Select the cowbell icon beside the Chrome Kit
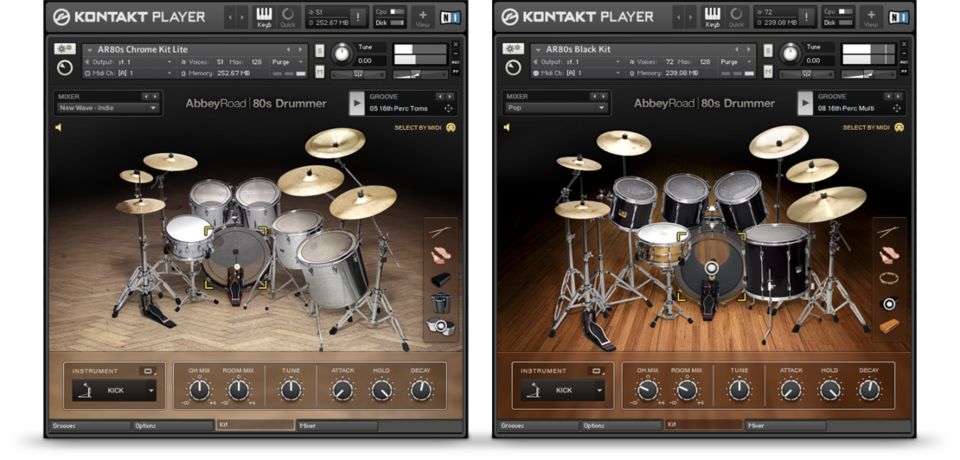 click(440, 279)
